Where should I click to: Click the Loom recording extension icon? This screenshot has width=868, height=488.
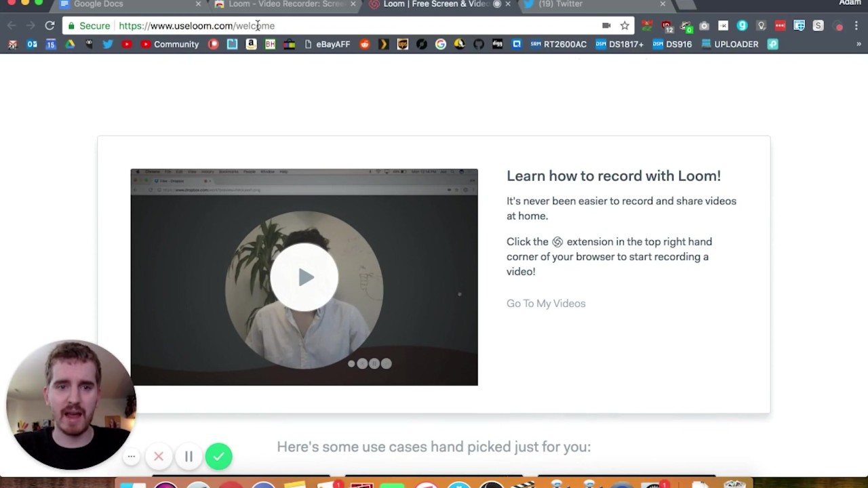pyautogui.click(x=840, y=26)
